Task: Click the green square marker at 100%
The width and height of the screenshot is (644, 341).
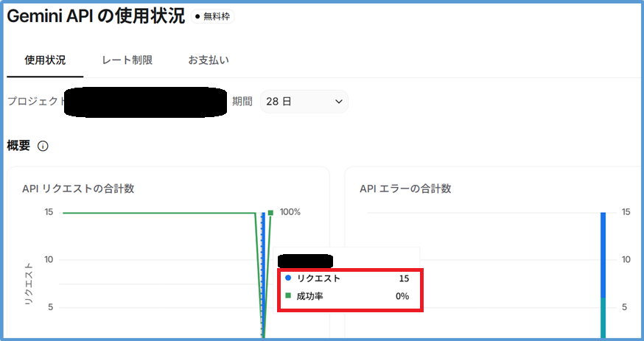Action: 270,213
